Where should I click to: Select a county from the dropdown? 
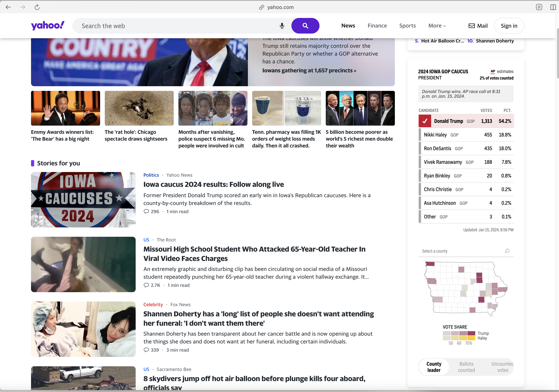[463, 251]
